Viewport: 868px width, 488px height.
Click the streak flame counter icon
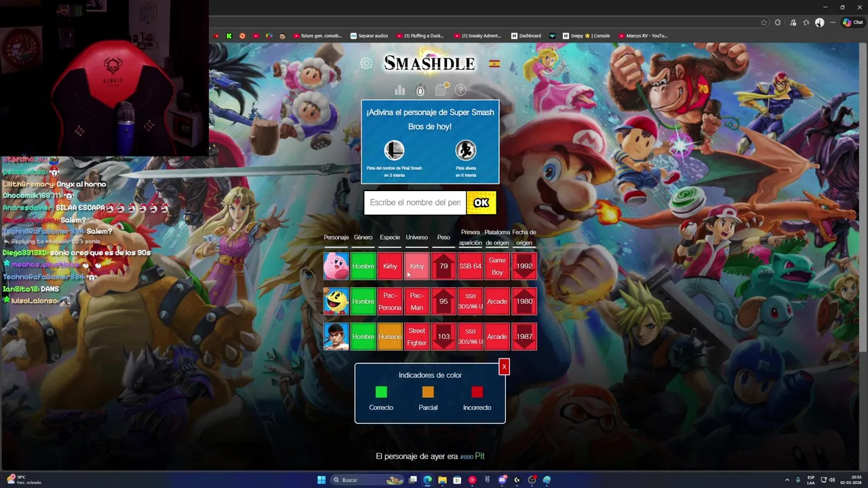420,90
